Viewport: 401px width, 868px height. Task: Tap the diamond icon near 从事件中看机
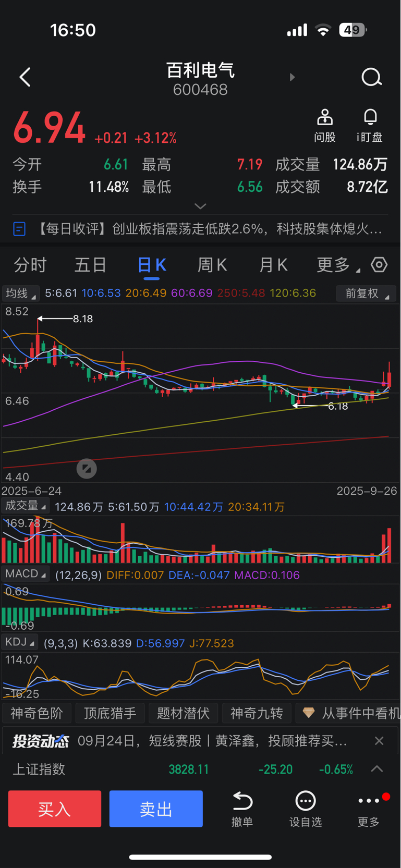click(309, 713)
